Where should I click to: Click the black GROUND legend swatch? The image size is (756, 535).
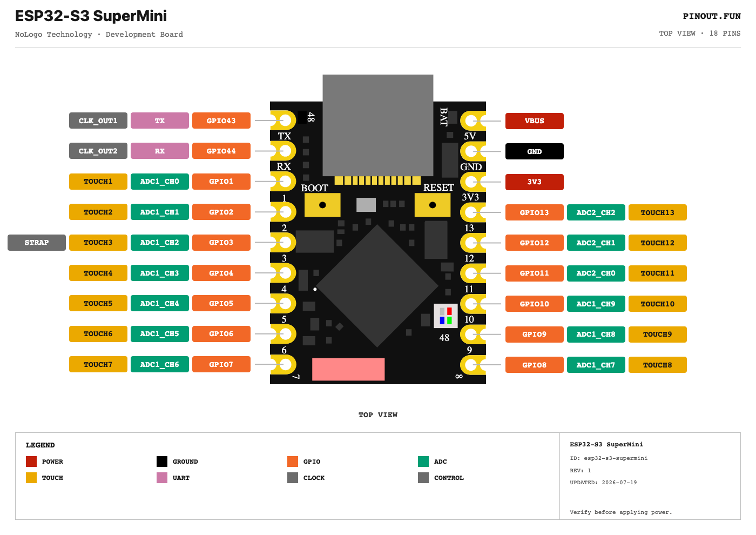point(162,462)
